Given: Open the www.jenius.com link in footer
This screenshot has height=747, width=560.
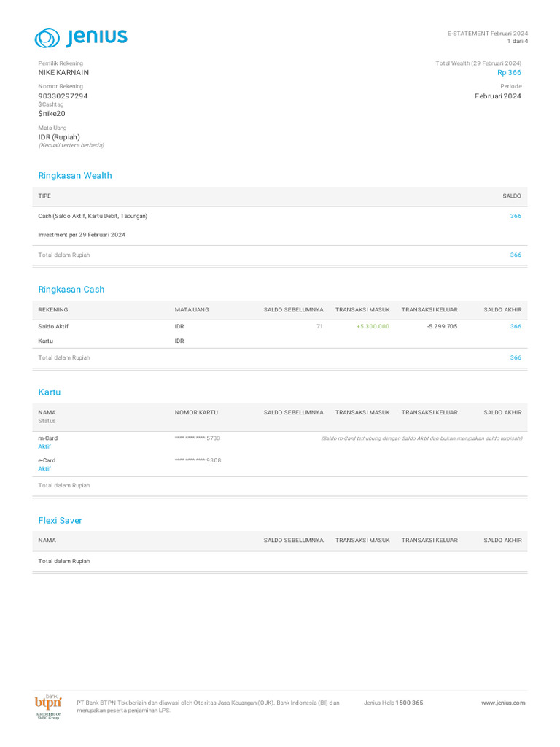Looking at the screenshot, I should coord(503,703).
